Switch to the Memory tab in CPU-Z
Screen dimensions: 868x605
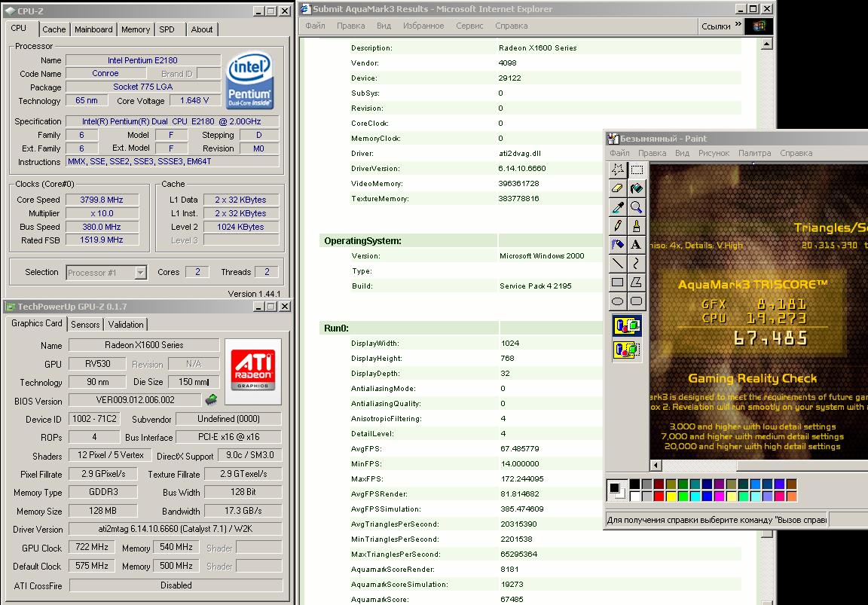point(136,29)
